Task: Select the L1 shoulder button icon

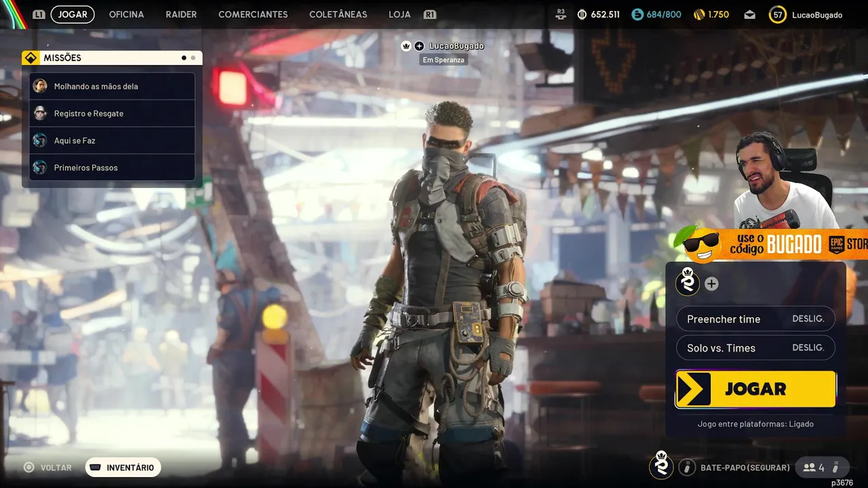Action: pyautogui.click(x=39, y=14)
